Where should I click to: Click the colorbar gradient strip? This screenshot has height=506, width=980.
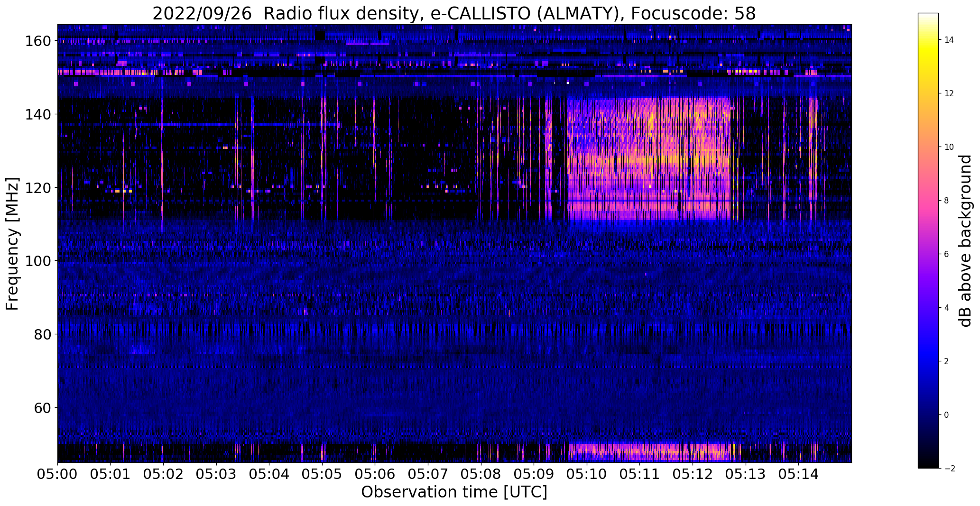[928, 240]
